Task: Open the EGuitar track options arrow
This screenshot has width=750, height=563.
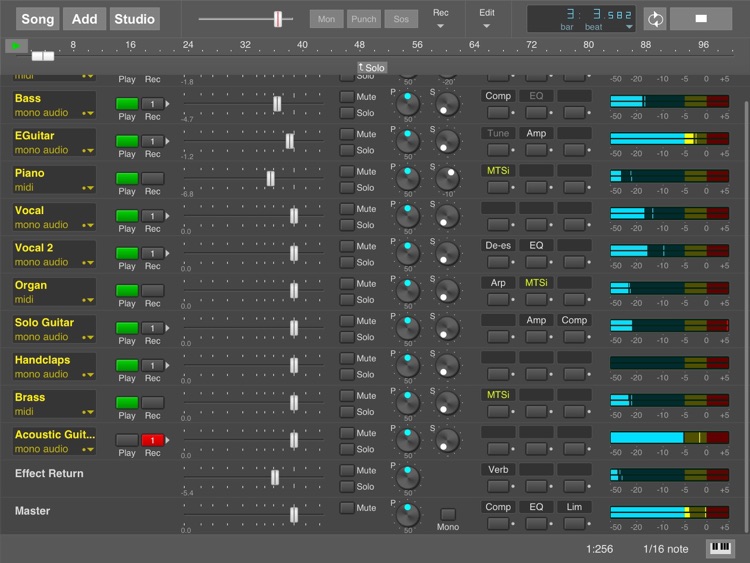Action: pyautogui.click(x=88, y=151)
